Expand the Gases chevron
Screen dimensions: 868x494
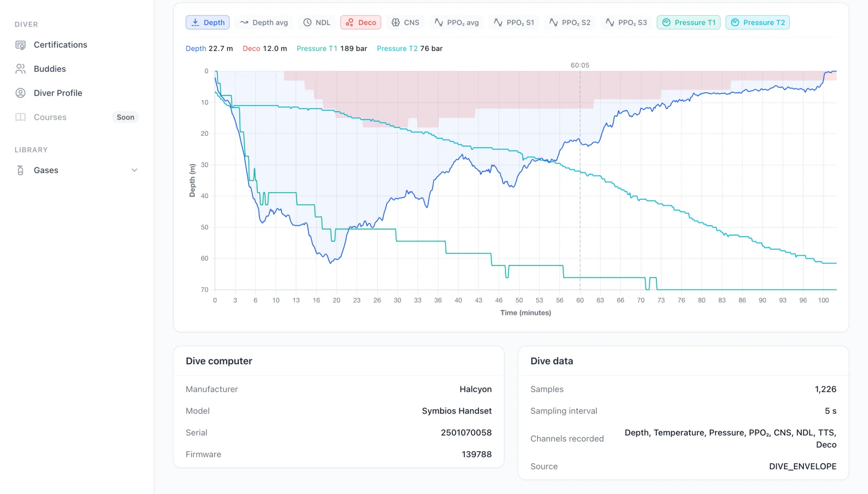pos(135,170)
